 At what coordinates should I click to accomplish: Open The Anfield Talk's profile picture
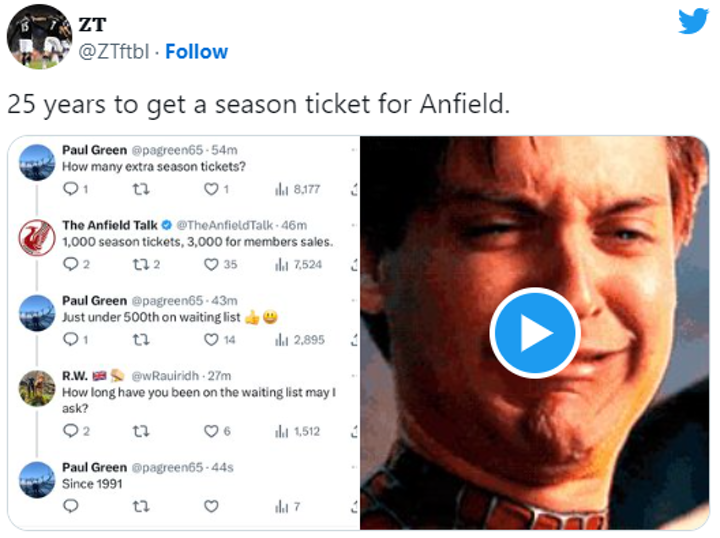tap(37, 238)
